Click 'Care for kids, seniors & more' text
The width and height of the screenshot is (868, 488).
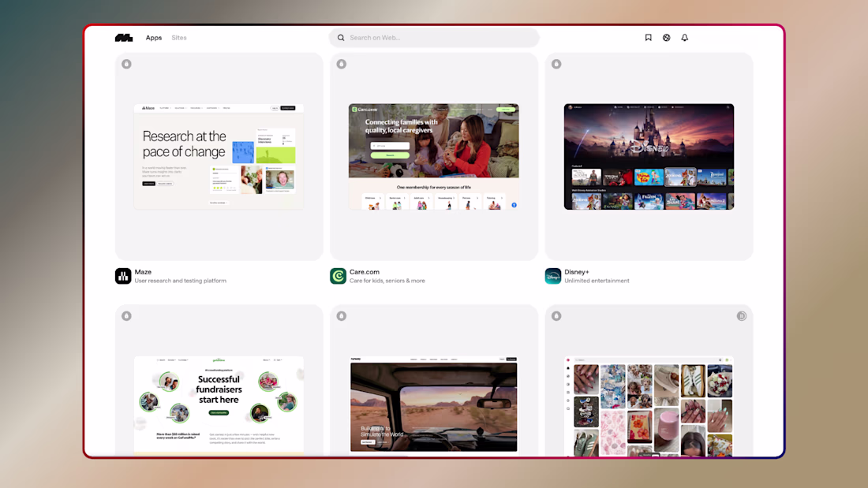click(387, 281)
